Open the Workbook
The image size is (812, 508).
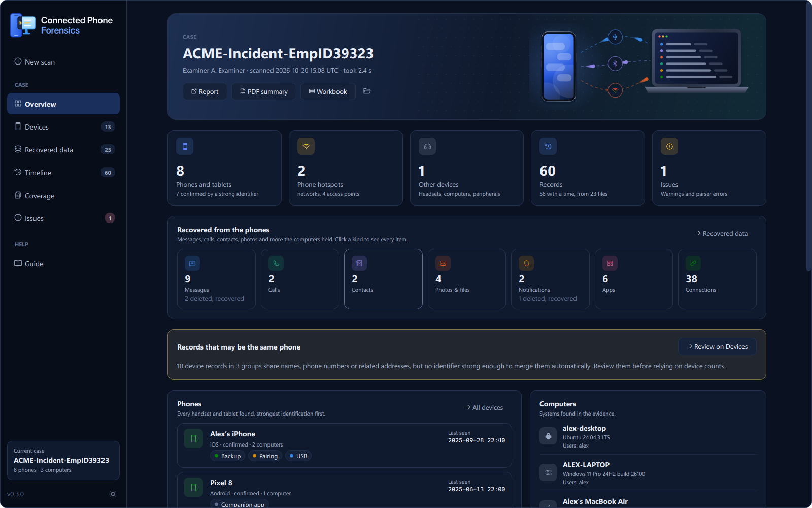tap(328, 91)
